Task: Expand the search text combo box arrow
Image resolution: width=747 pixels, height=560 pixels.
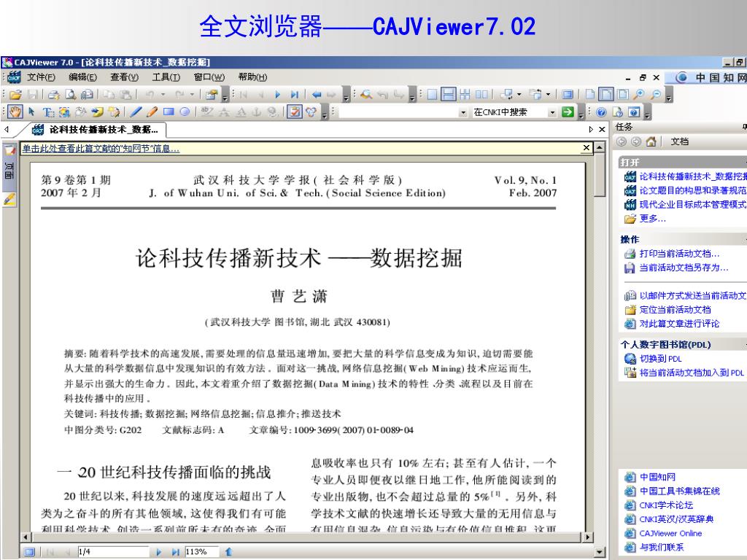Action: [462, 112]
